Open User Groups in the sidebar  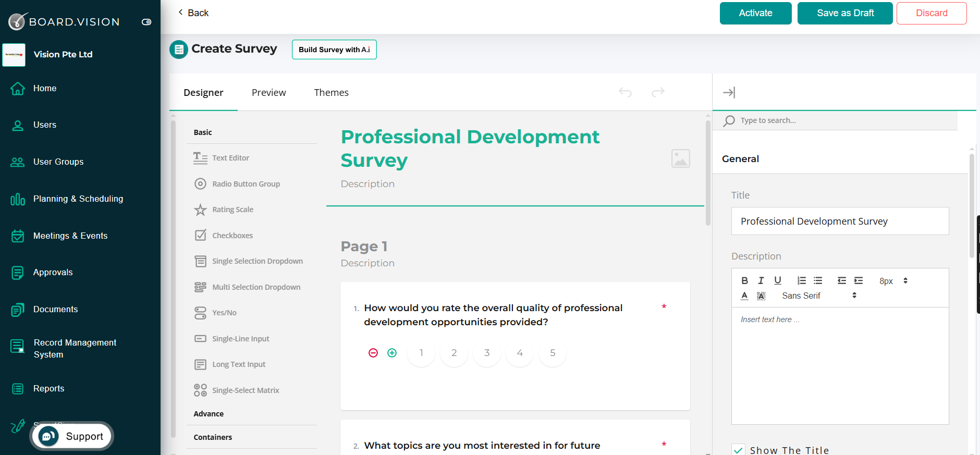[x=58, y=162]
